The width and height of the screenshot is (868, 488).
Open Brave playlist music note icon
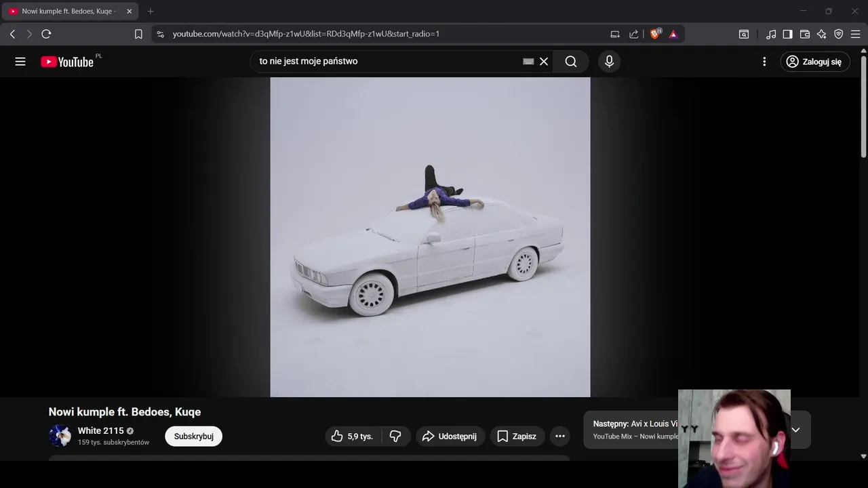(x=771, y=34)
